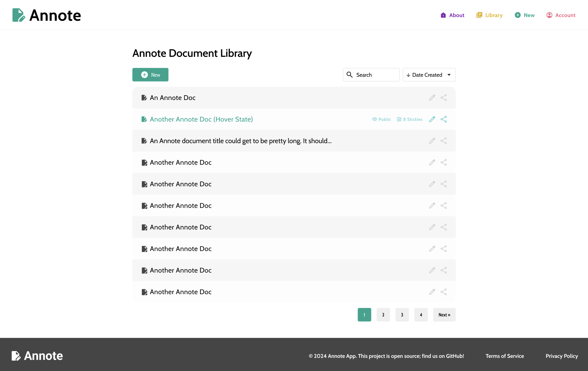588x371 pixels.
Task: Click the green New document button
Action: coord(150,75)
